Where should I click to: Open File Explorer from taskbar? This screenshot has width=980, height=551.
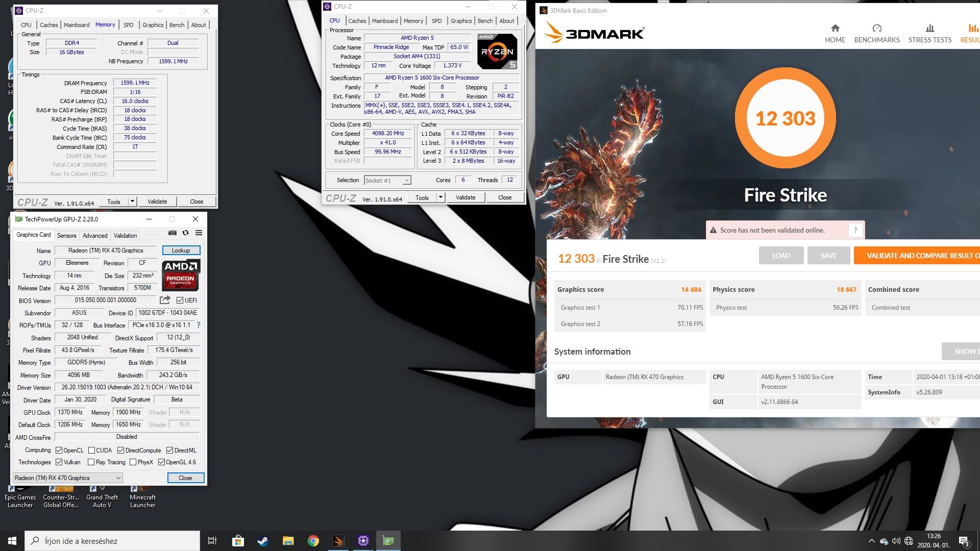pos(288,541)
